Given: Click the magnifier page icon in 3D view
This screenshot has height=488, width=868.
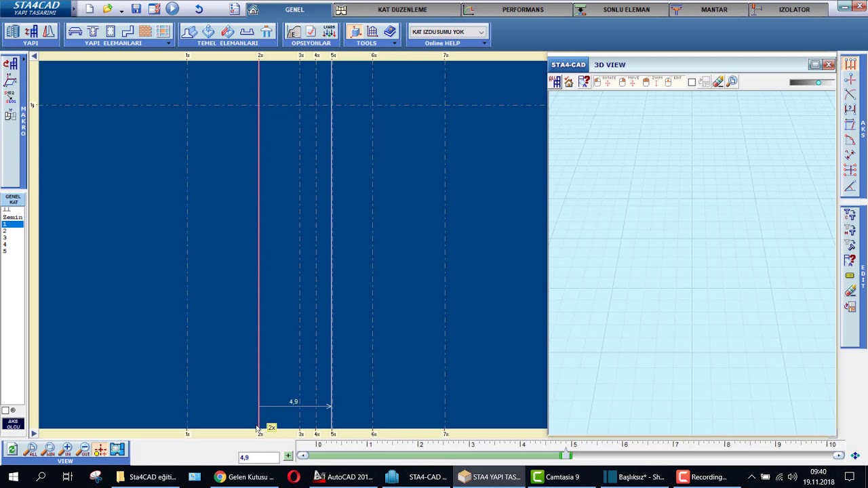Looking at the screenshot, I should (732, 82).
